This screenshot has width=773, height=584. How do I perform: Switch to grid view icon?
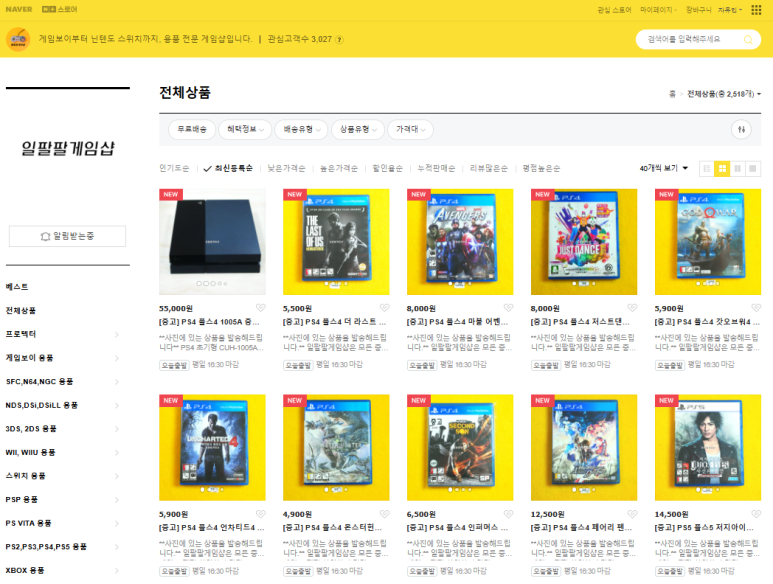tap(722, 169)
